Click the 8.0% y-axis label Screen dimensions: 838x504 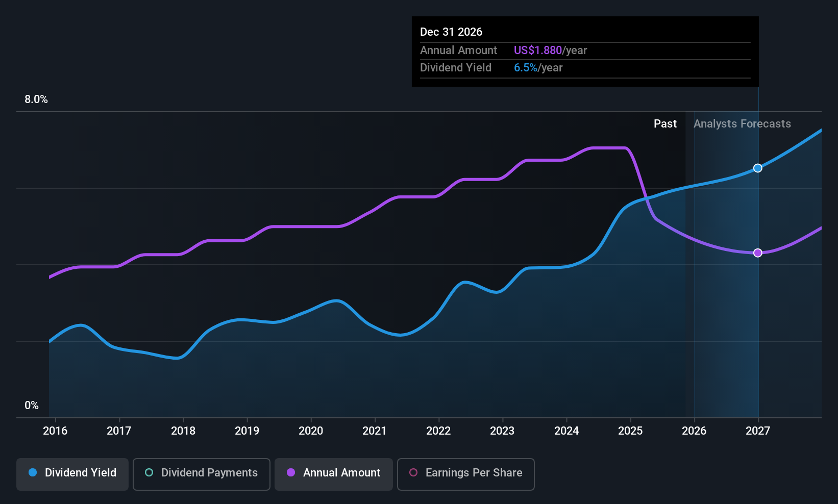pos(36,99)
